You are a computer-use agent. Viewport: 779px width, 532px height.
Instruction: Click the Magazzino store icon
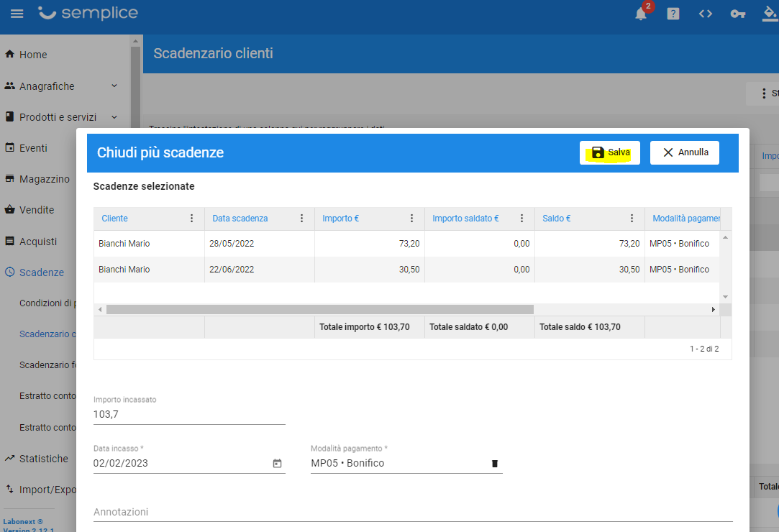click(x=9, y=178)
